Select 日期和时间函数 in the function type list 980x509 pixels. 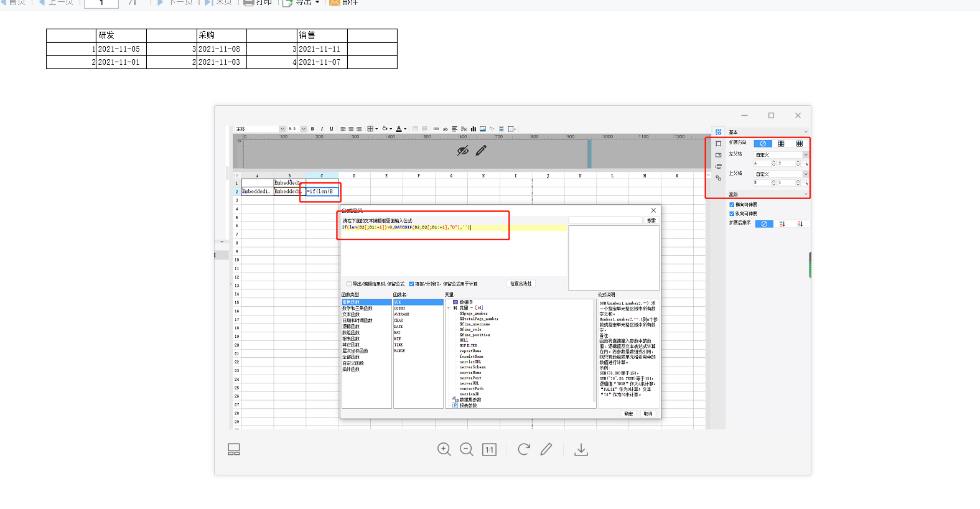click(x=357, y=320)
